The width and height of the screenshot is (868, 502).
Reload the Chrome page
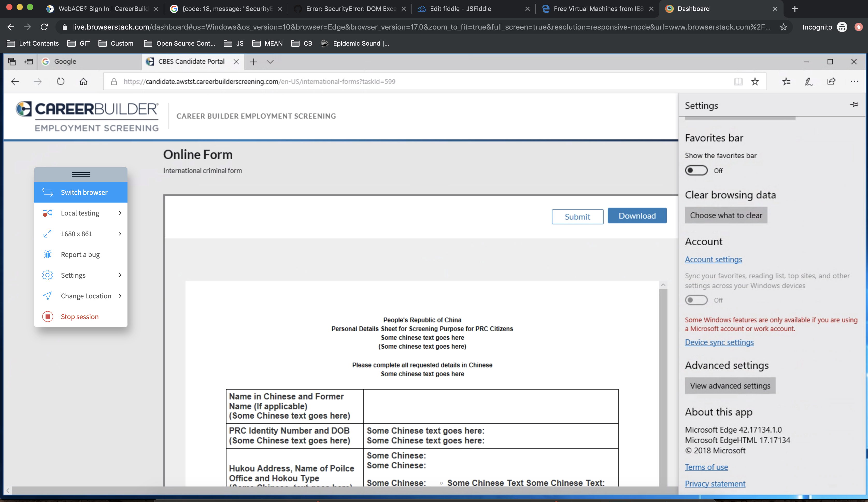(x=44, y=27)
